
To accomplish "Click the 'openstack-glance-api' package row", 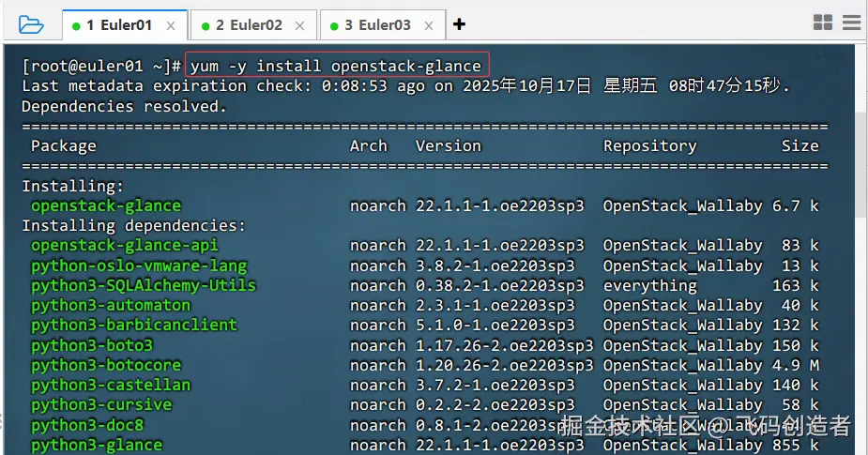I will pos(424,246).
